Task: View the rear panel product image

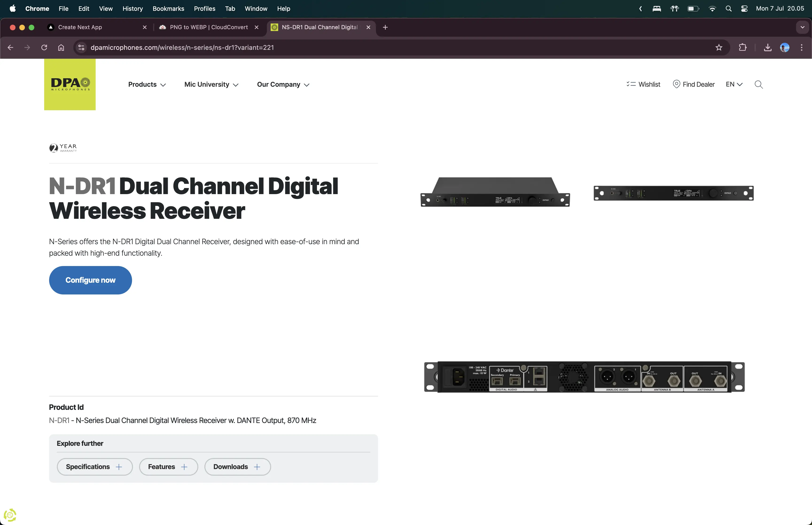Action: pos(584,377)
